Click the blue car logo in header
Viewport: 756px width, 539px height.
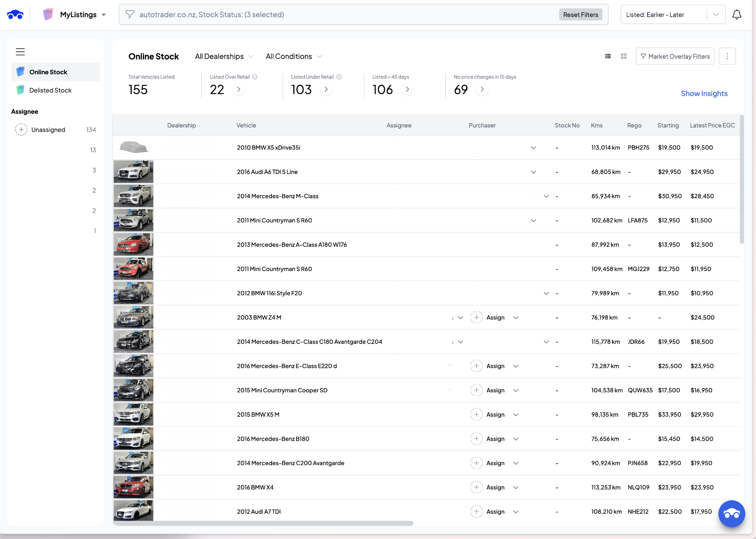coord(15,15)
